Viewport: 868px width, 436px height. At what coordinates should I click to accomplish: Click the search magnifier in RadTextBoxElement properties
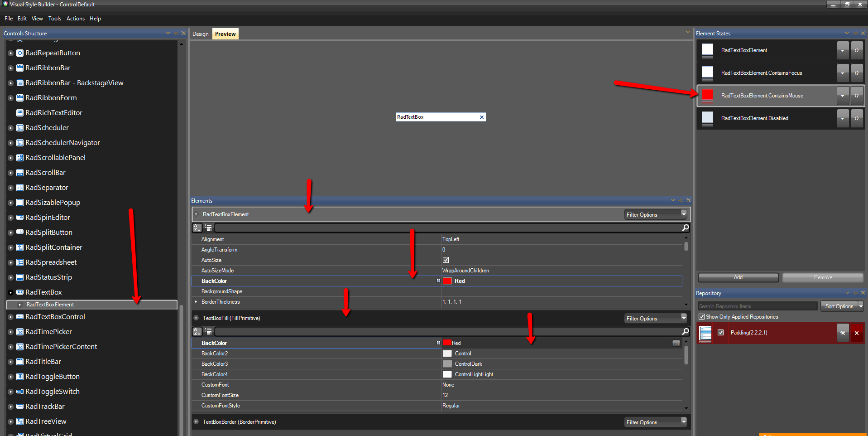click(686, 228)
